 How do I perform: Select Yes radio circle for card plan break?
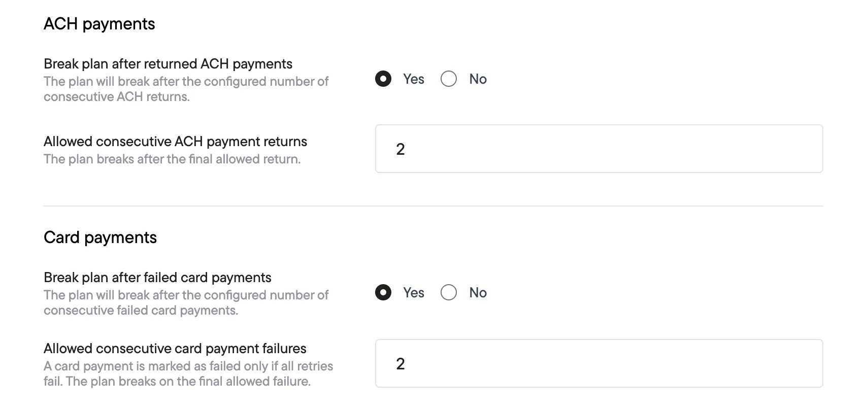[x=383, y=293]
